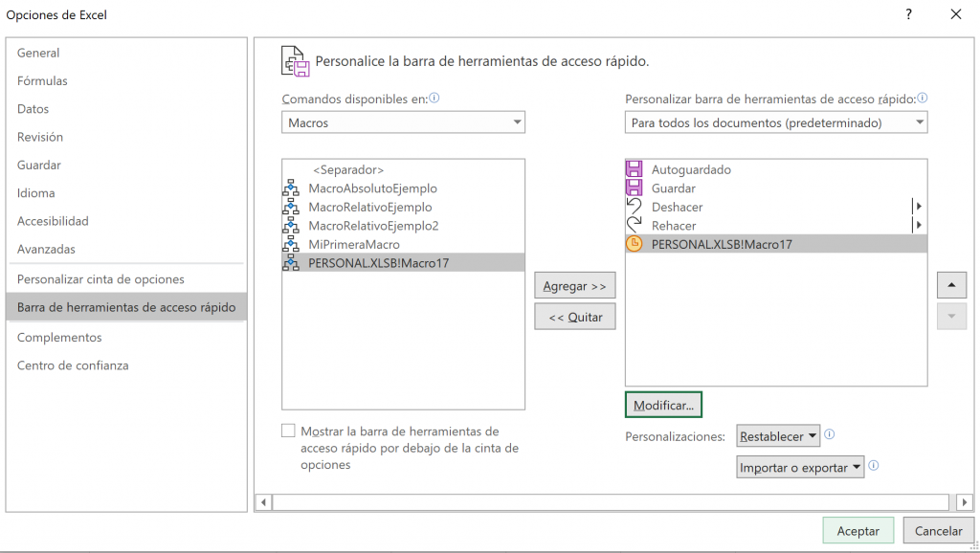Click info icon next to Comandos disponibles en
980x553 pixels.
(434, 99)
